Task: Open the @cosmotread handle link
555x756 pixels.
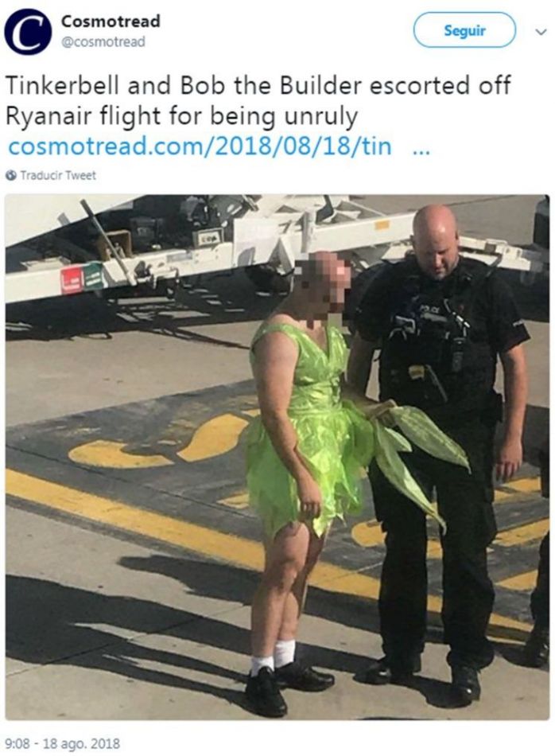Action: point(103,42)
